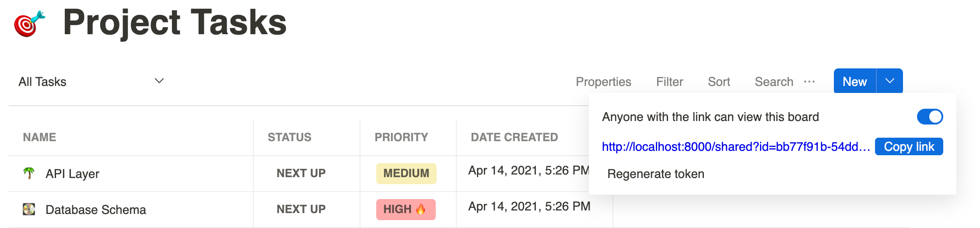Click the fire icon in HIGH priority
The width and height of the screenshot is (980, 228).
[421, 209]
